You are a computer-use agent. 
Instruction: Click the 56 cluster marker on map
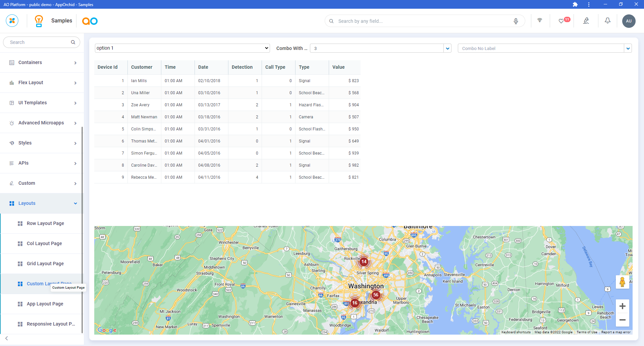click(376, 295)
